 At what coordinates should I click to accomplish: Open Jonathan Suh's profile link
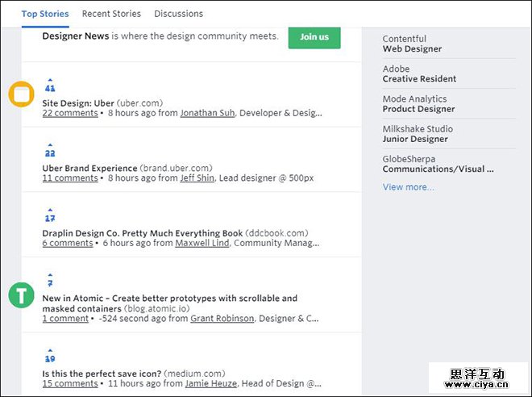pos(207,113)
